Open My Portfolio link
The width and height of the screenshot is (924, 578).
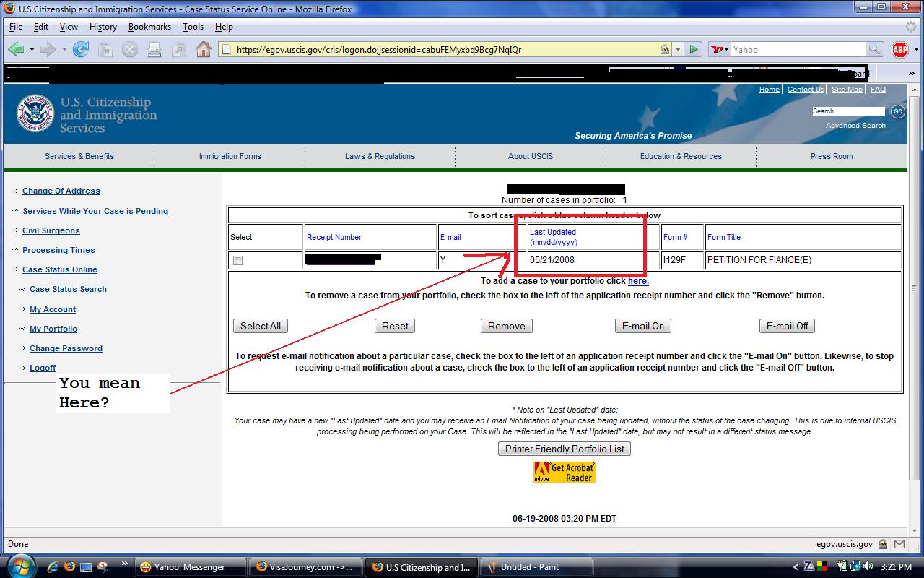tap(53, 329)
